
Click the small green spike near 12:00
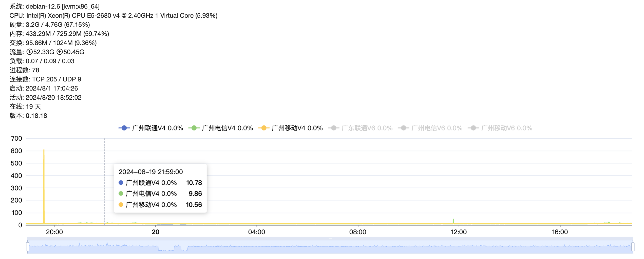point(453,221)
